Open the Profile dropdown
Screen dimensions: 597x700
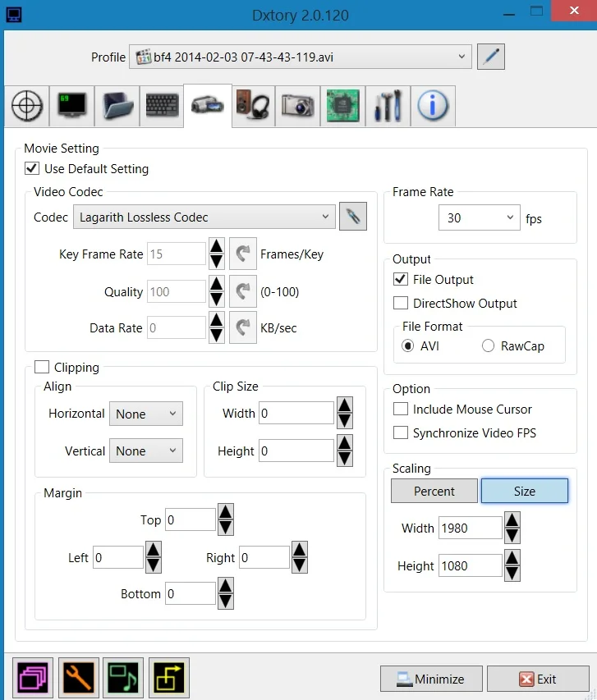point(301,57)
